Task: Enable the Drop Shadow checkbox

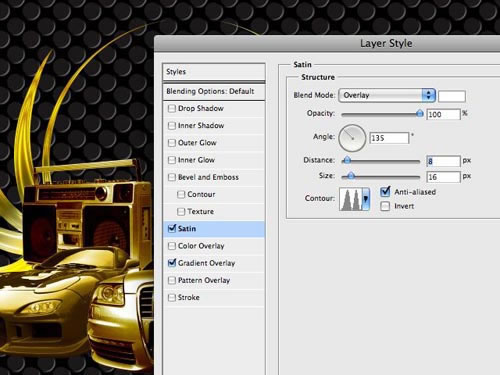Action: [172, 109]
